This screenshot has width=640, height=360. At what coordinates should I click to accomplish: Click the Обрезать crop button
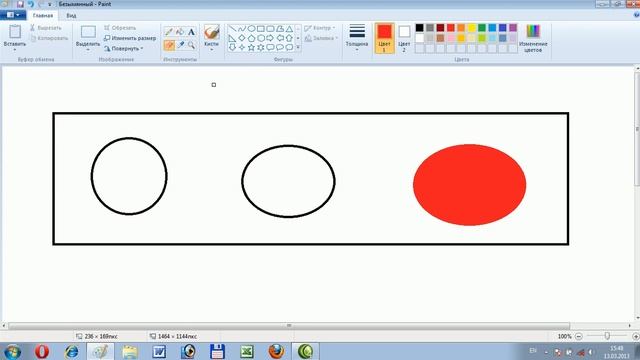(x=120, y=28)
